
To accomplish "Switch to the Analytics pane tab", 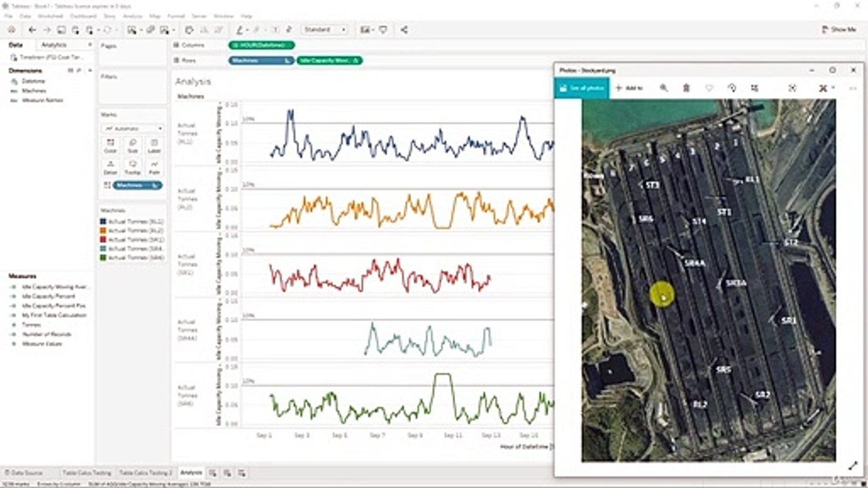I will (x=54, y=45).
